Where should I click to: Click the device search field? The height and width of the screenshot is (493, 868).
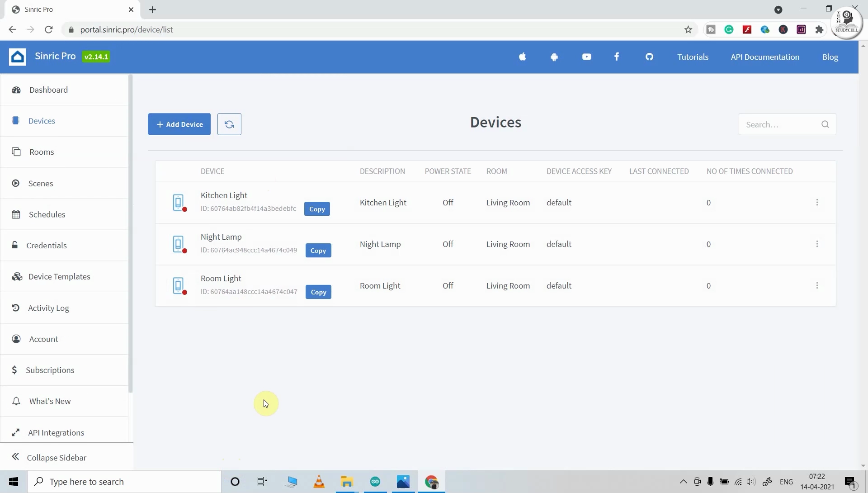782,124
